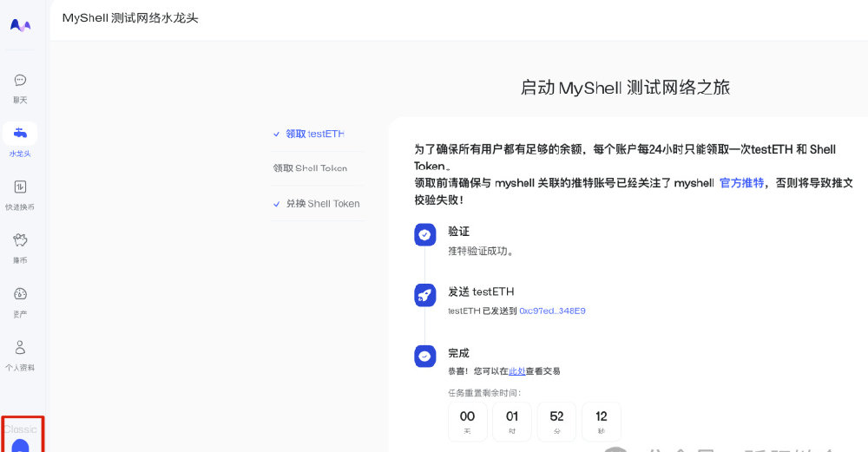Open the quick swap (快速换币) sidebar icon
This screenshot has height=452, width=868.
click(20, 187)
